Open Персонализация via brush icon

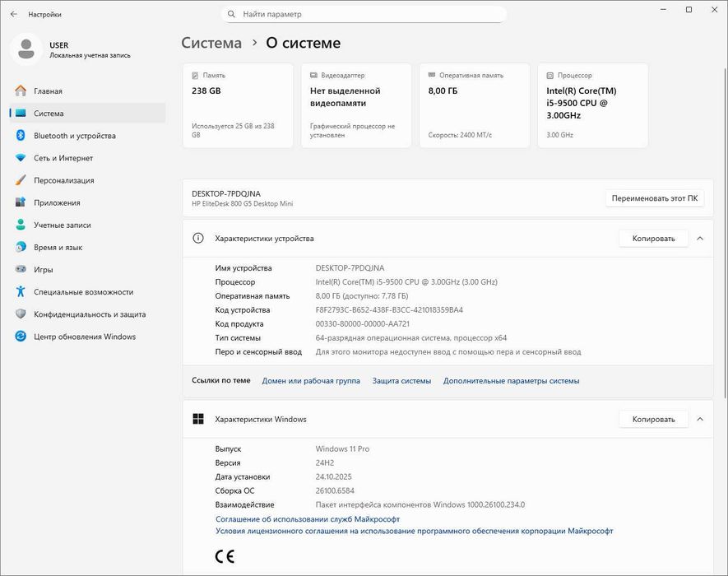pos(21,180)
